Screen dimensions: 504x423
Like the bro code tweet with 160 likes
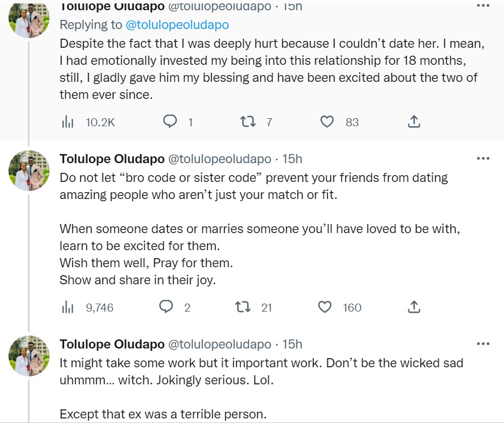(325, 308)
